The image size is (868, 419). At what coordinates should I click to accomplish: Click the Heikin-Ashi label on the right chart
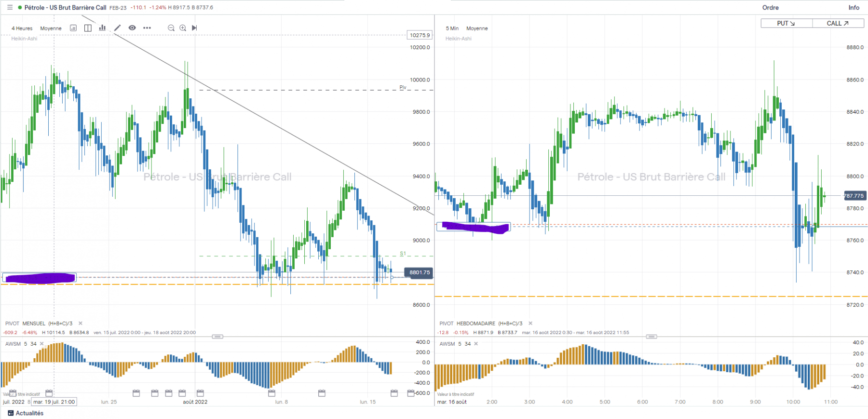click(459, 39)
